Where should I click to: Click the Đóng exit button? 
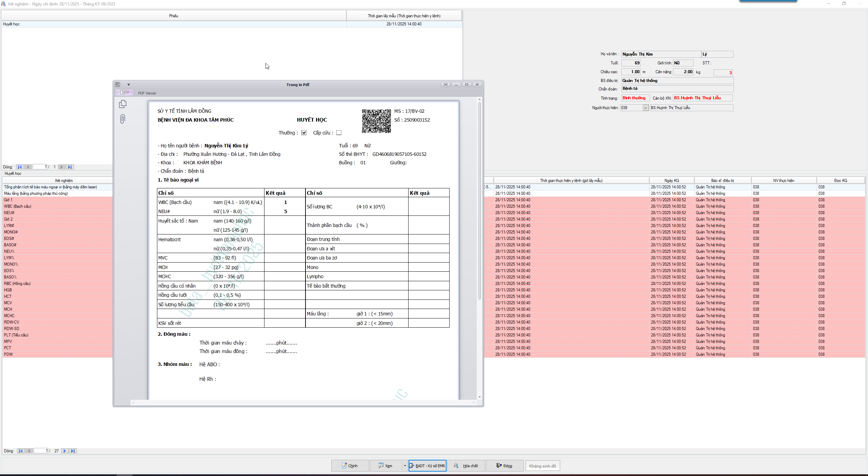tap(505, 466)
